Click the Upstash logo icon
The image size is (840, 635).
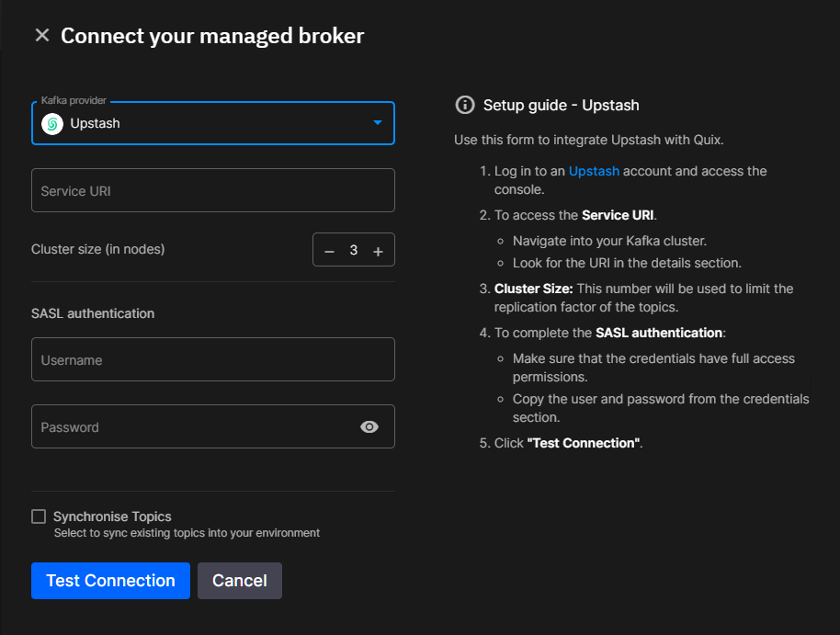[52, 122]
